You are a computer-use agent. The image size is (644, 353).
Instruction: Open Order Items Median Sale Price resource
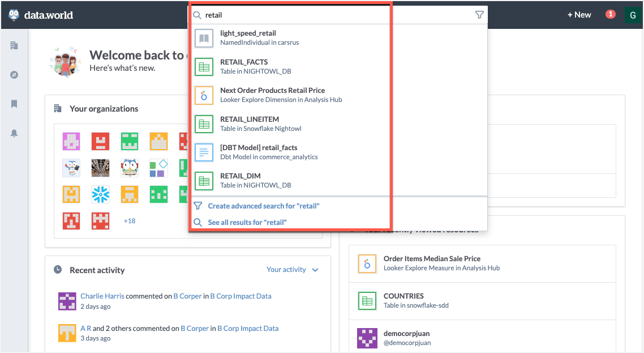tap(482, 263)
